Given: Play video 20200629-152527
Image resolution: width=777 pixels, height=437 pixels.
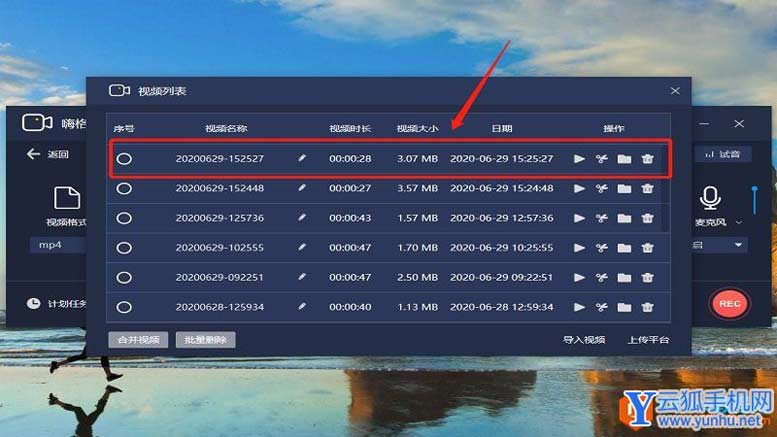Looking at the screenshot, I should point(579,159).
